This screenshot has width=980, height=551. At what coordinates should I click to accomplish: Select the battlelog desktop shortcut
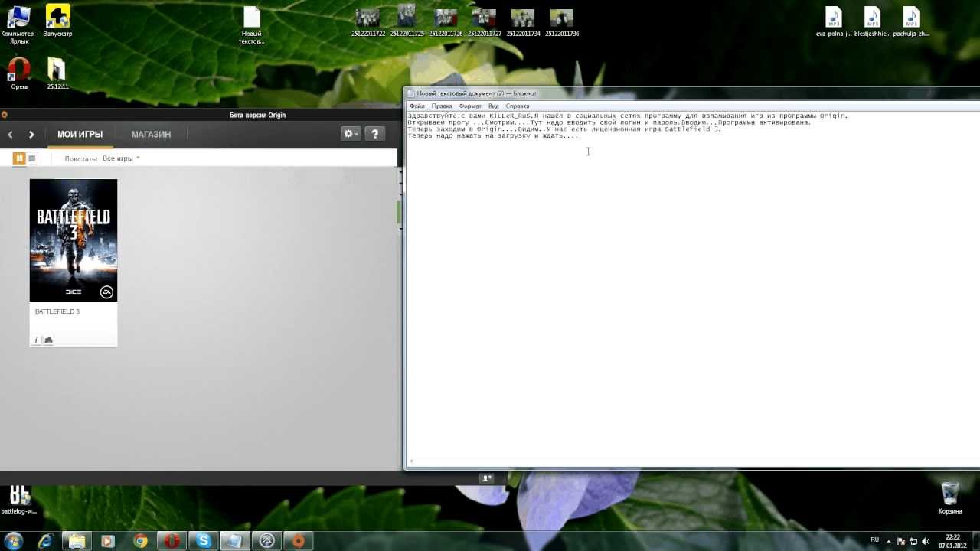coord(19,500)
